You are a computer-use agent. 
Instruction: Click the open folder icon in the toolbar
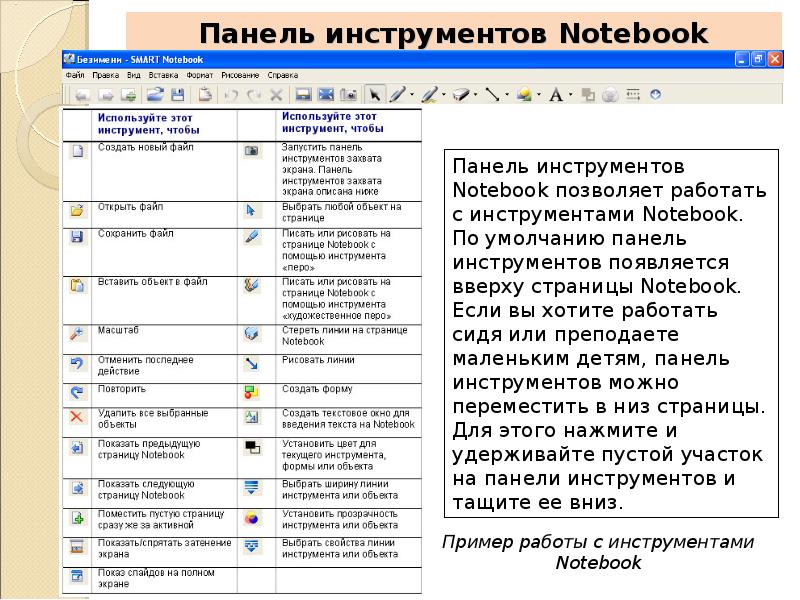155,96
